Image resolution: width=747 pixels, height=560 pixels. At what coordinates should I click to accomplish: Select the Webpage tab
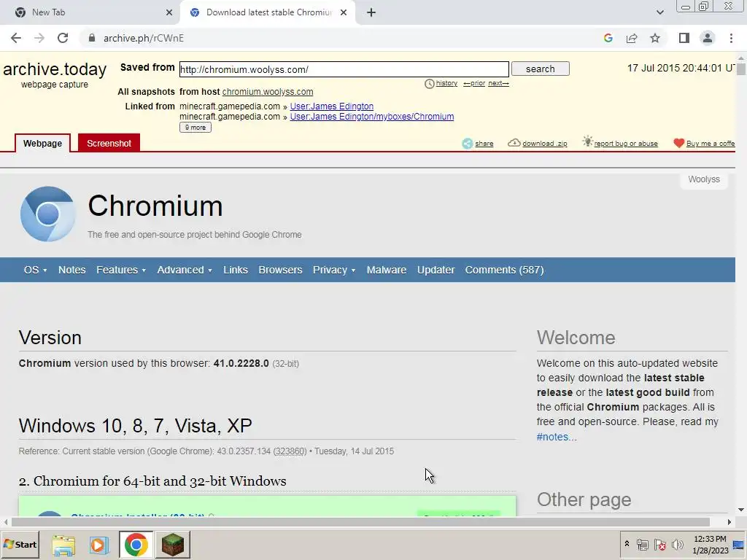pos(42,144)
